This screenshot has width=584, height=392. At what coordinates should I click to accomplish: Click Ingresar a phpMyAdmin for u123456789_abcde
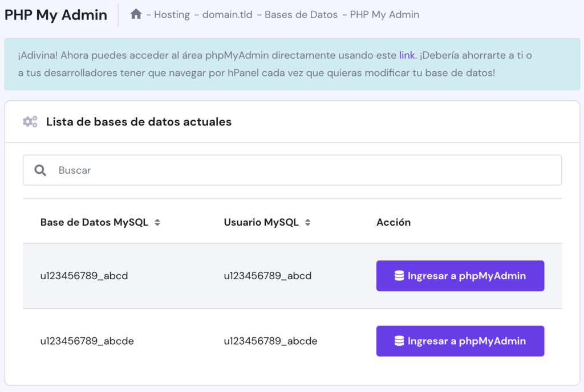click(460, 341)
